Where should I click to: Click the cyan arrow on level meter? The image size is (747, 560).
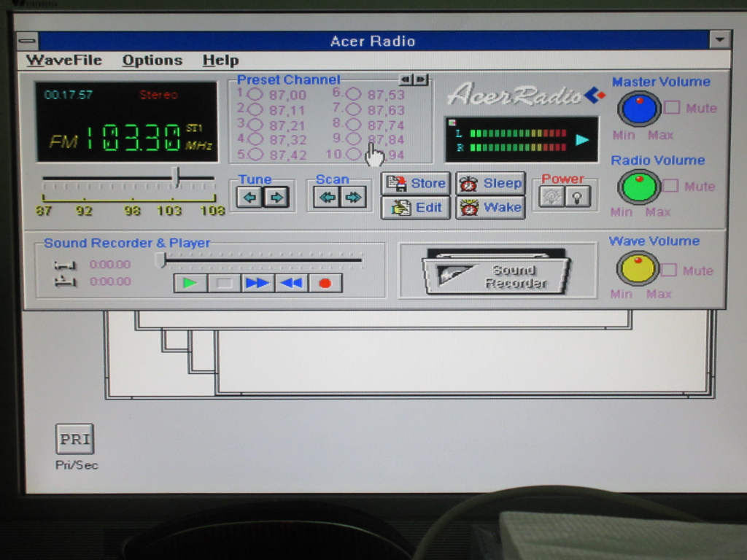(582, 139)
